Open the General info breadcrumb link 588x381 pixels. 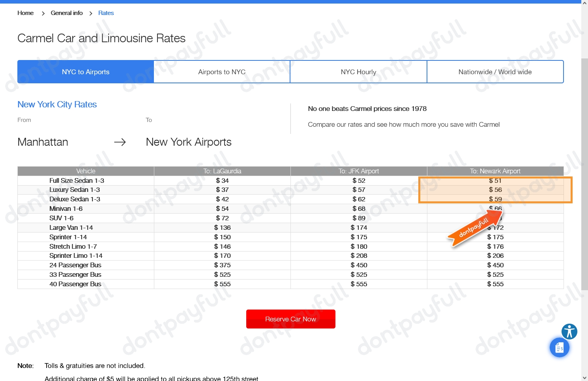tap(67, 13)
